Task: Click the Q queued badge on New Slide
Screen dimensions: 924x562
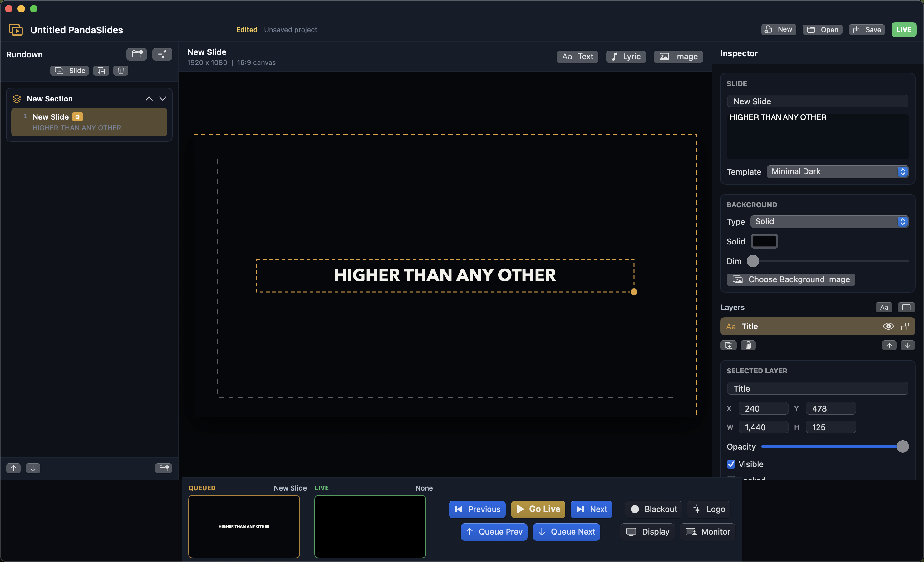Action: 77,117
